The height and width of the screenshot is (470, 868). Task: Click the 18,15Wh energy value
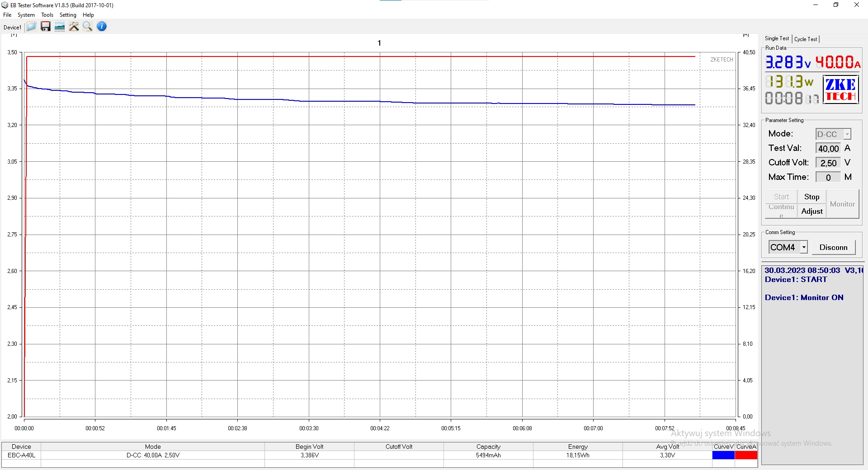578,455
